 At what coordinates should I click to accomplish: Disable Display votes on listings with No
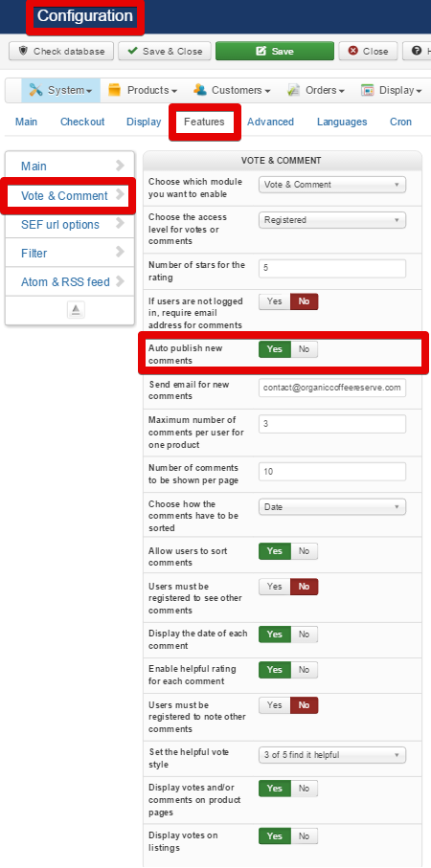305,835
